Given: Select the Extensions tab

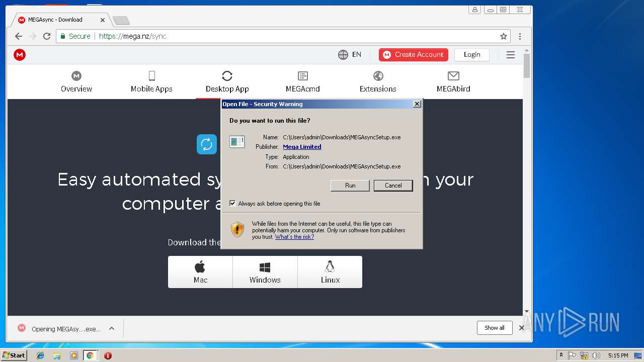Looking at the screenshot, I should (378, 82).
